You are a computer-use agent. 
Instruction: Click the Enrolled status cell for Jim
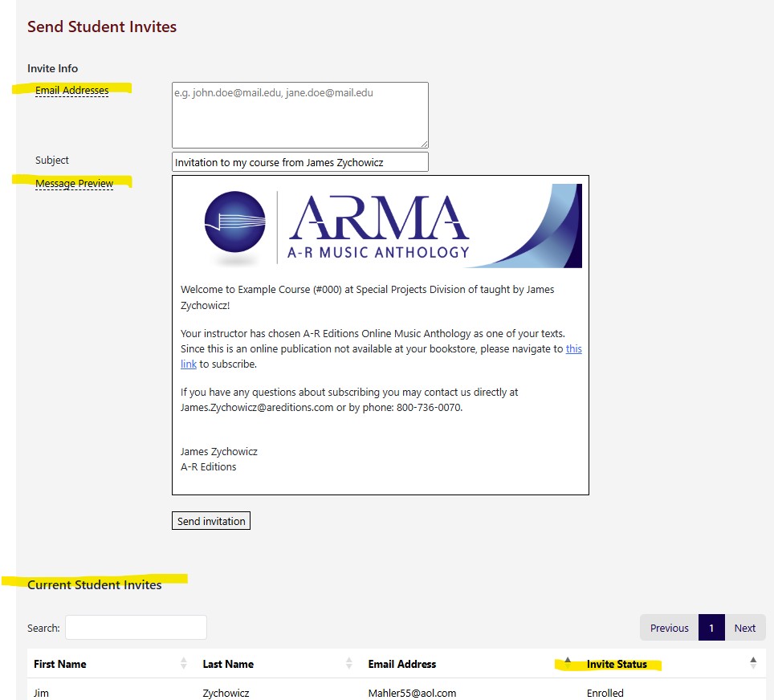click(x=605, y=693)
